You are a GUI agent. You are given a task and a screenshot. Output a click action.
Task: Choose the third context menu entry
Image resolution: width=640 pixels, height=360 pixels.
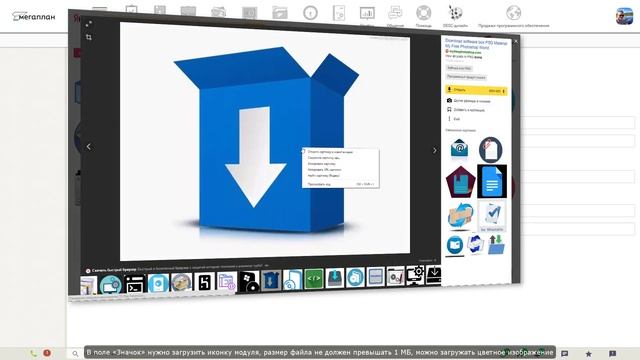click(x=322, y=164)
